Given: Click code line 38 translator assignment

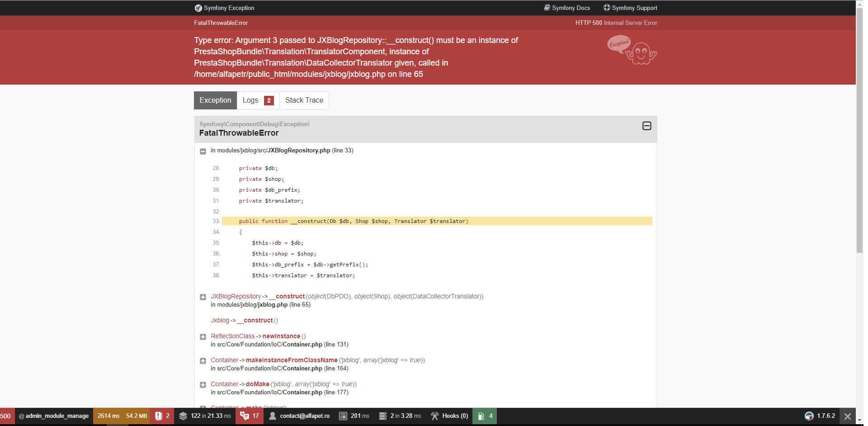Looking at the screenshot, I should [x=304, y=275].
